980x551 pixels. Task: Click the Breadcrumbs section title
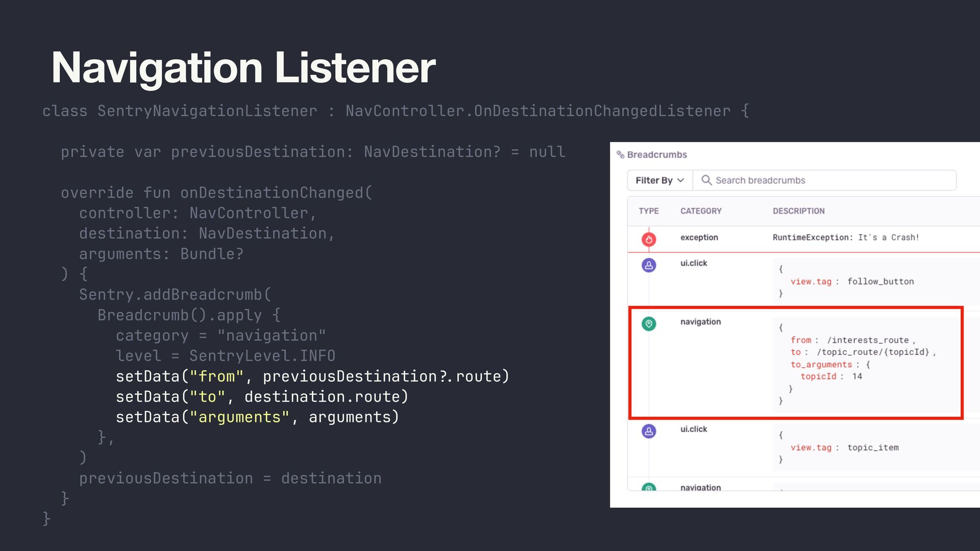657,155
